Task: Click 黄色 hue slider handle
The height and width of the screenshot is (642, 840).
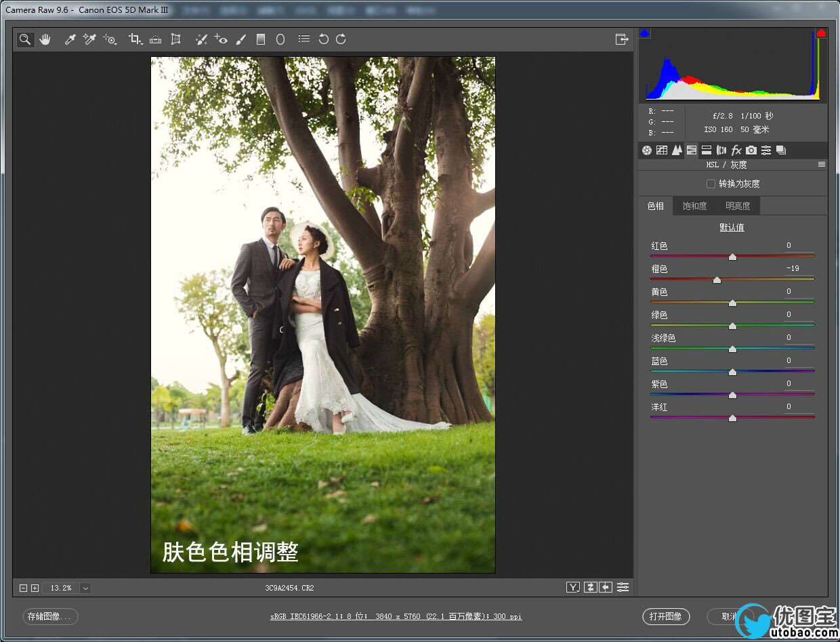Action: (x=732, y=303)
